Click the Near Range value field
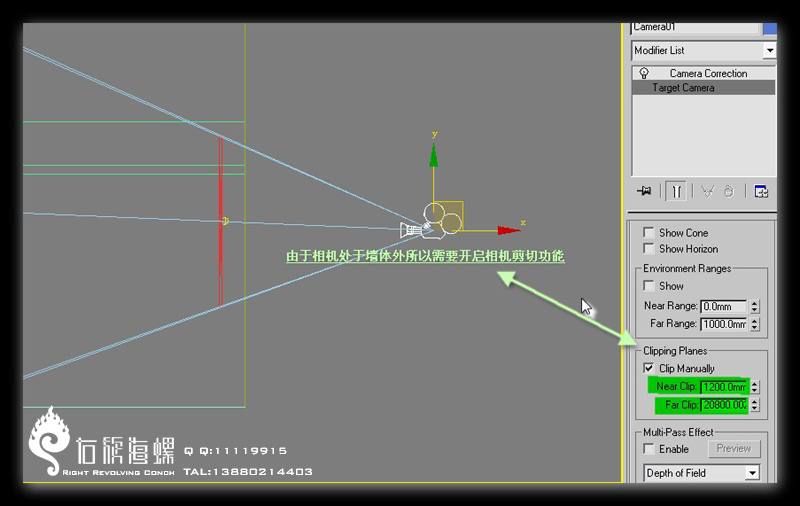Screen dimensions: 800x506 723,306
